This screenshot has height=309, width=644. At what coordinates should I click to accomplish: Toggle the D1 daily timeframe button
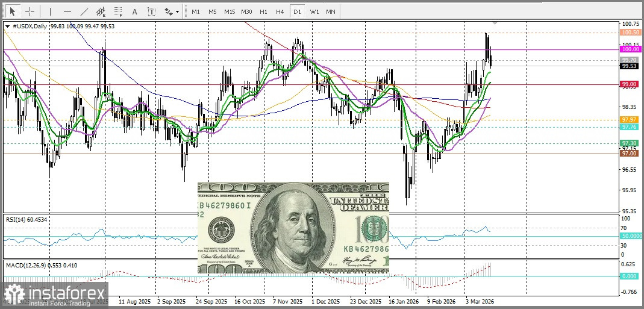pos(297,11)
